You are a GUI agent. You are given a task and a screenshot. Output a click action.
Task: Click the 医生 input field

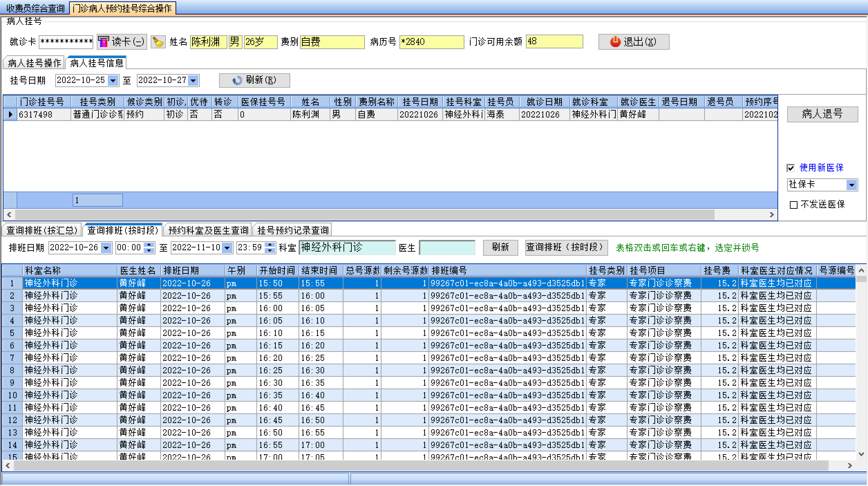point(447,248)
